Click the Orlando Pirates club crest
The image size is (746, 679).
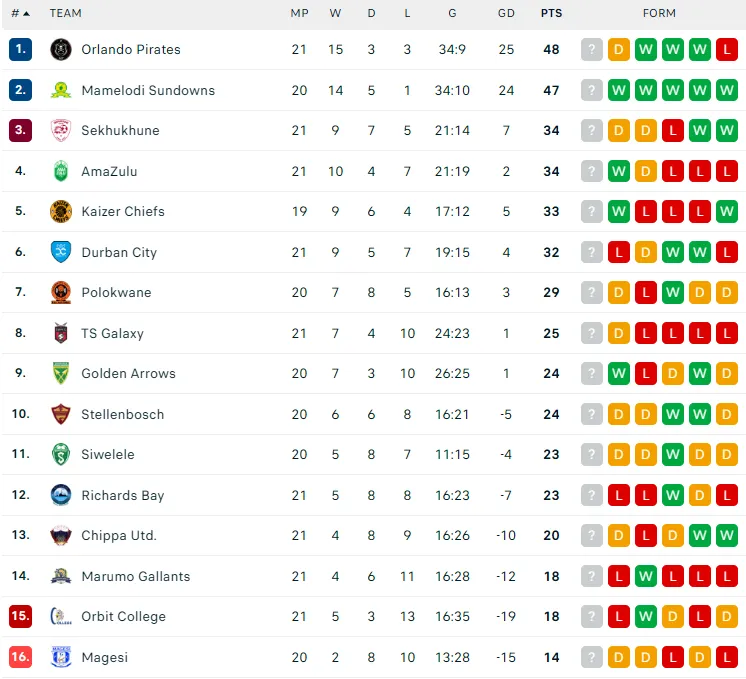click(x=61, y=49)
